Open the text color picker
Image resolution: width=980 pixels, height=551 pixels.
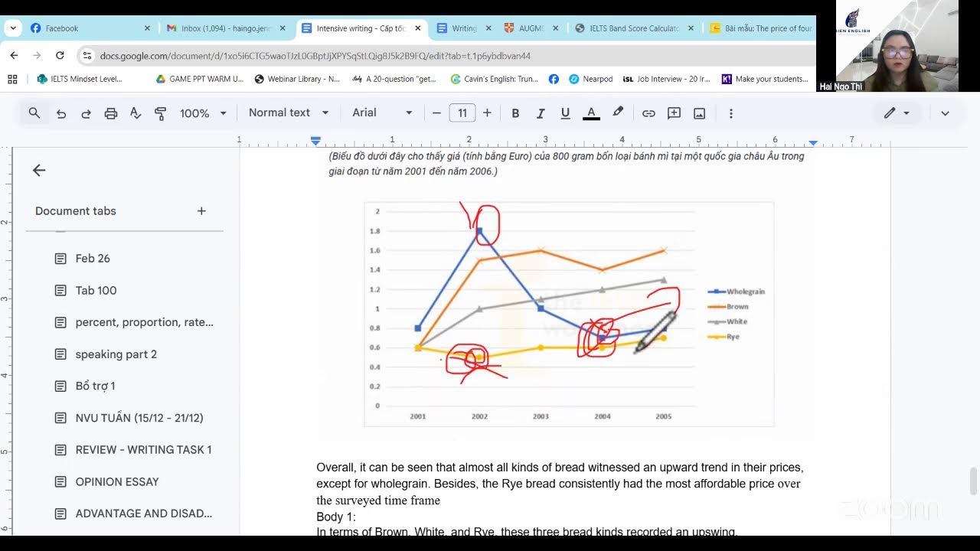point(591,113)
